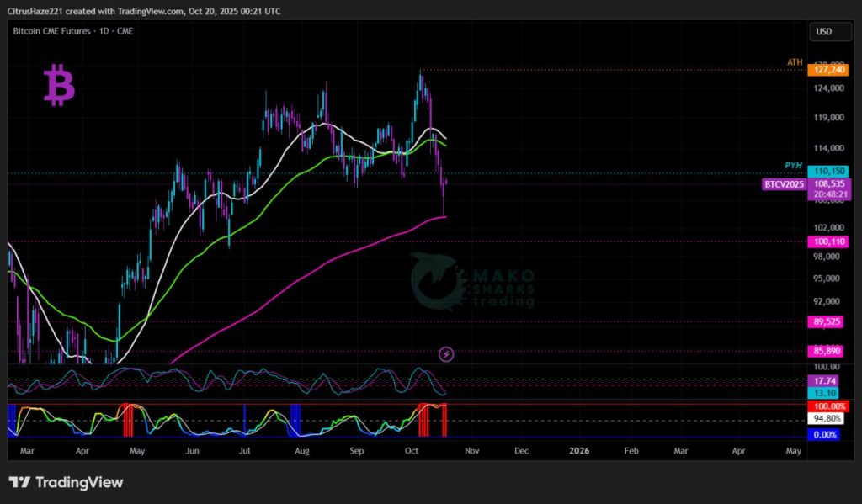862x504 pixels.
Task: Click the 85,890 price level label
Action: 829,350
